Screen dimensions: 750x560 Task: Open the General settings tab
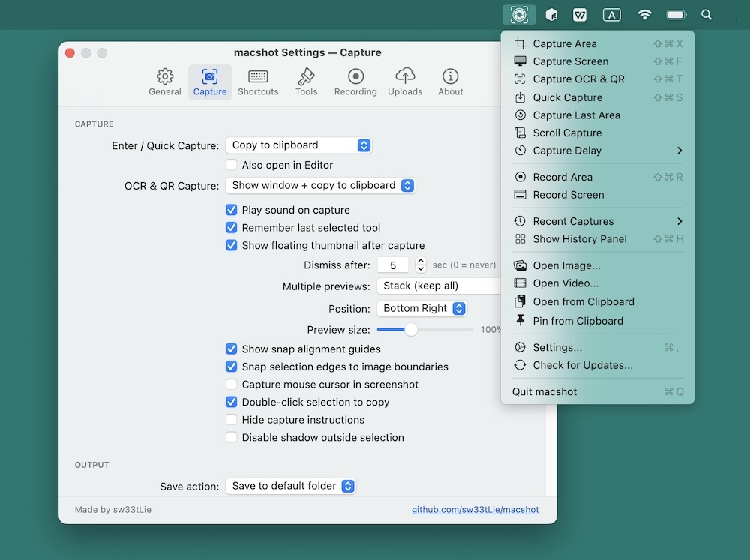(165, 82)
